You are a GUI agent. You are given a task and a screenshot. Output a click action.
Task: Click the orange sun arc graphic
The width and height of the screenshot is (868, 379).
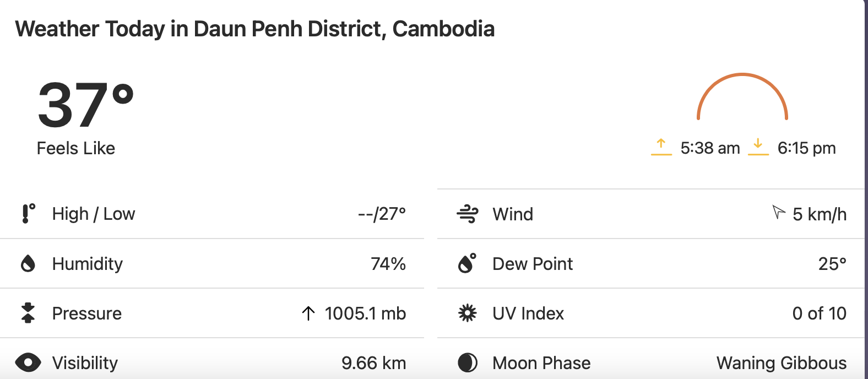(x=742, y=96)
